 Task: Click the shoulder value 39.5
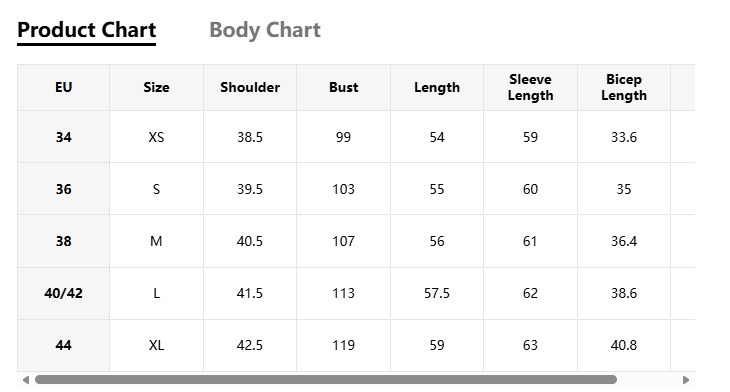[250, 189]
